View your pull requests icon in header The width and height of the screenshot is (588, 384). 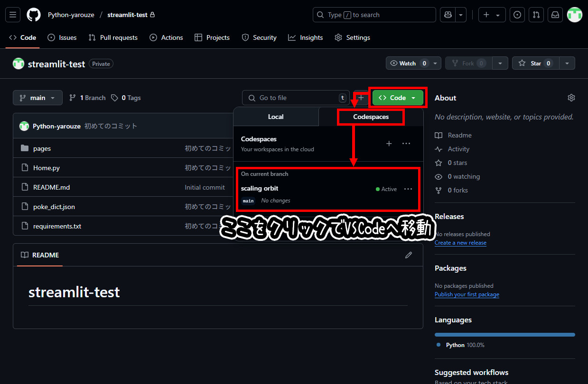tap(536, 15)
